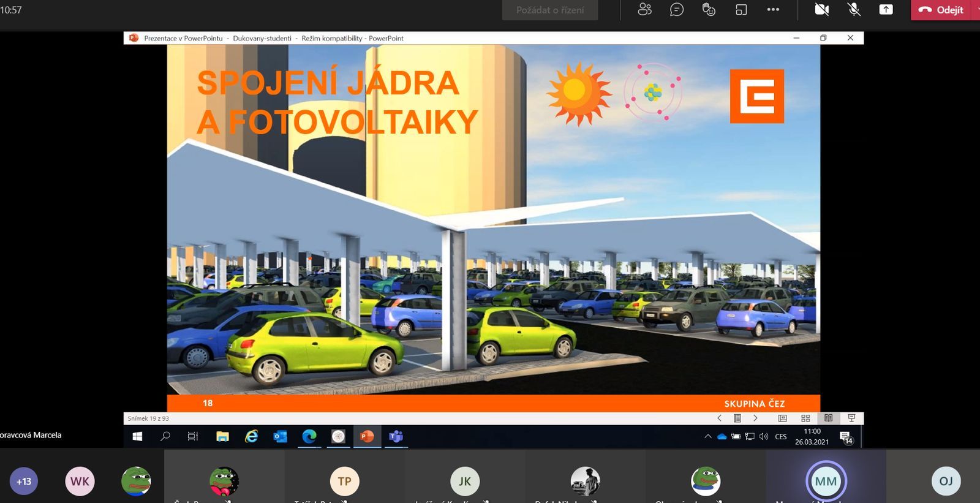Start the Slide Show view icon
The height and width of the screenshot is (503, 980).
coord(851,418)
